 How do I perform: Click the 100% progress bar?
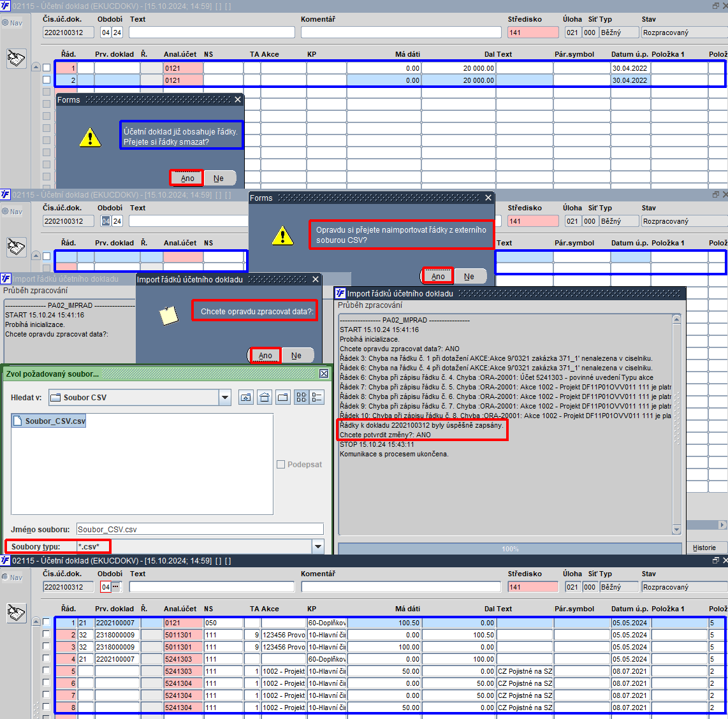(509, 549)
